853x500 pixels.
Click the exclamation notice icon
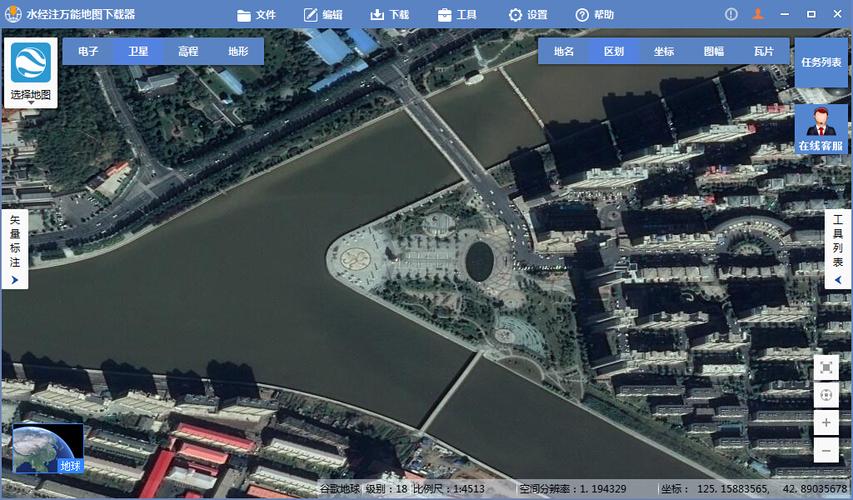tap(731, 14)
